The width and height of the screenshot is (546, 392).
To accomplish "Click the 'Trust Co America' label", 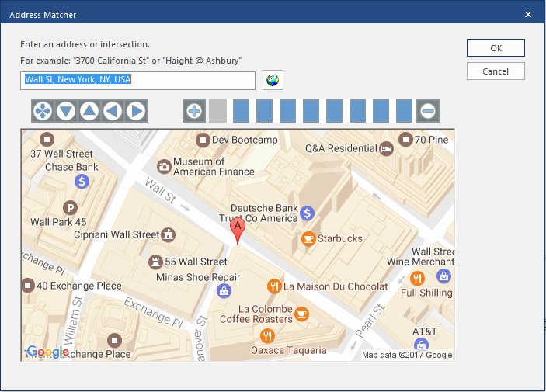I will pyautogui.click(x=258, y=218).
